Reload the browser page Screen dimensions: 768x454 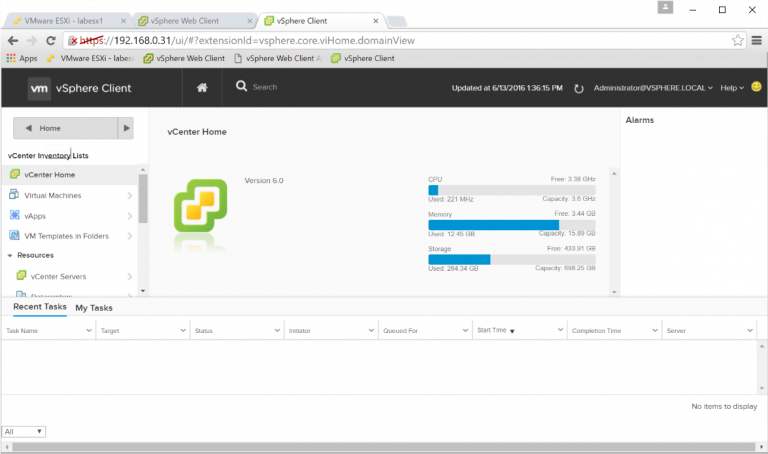50,41
